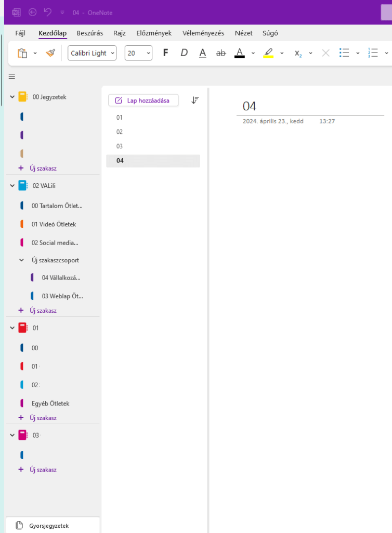Toggle bold formatting (F)
Image resolution: width=392 pixels, height=533 pixels.
(165, 53)
